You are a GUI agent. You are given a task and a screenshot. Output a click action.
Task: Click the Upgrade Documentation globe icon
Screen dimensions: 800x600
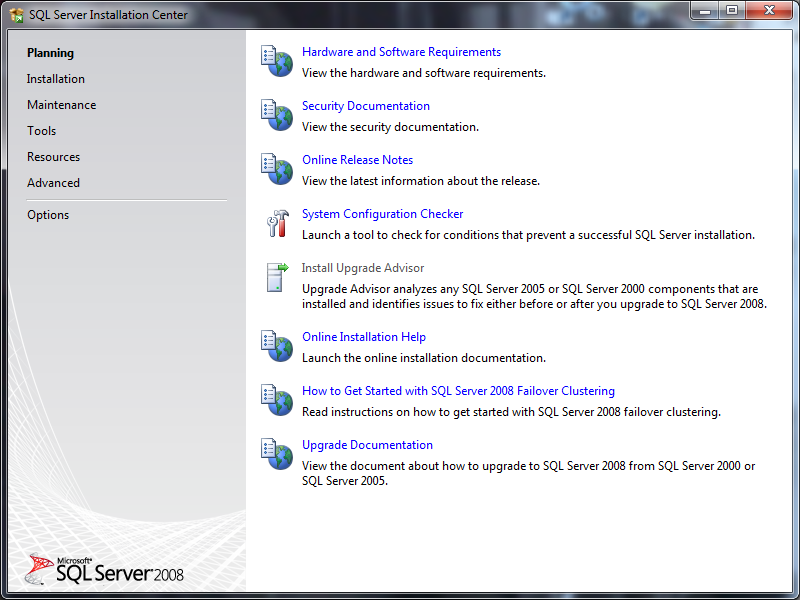click(277, 454)
